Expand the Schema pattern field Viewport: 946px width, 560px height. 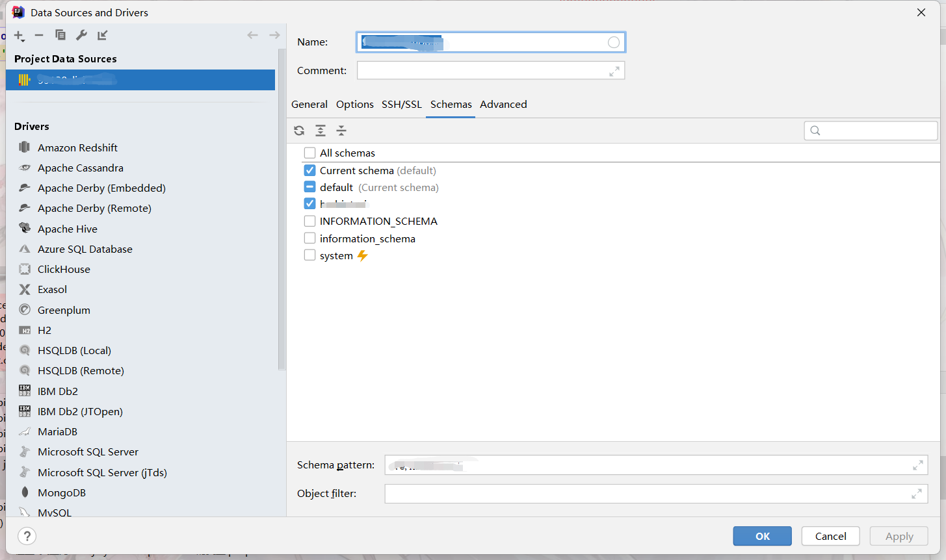click(x=917, y=465)
